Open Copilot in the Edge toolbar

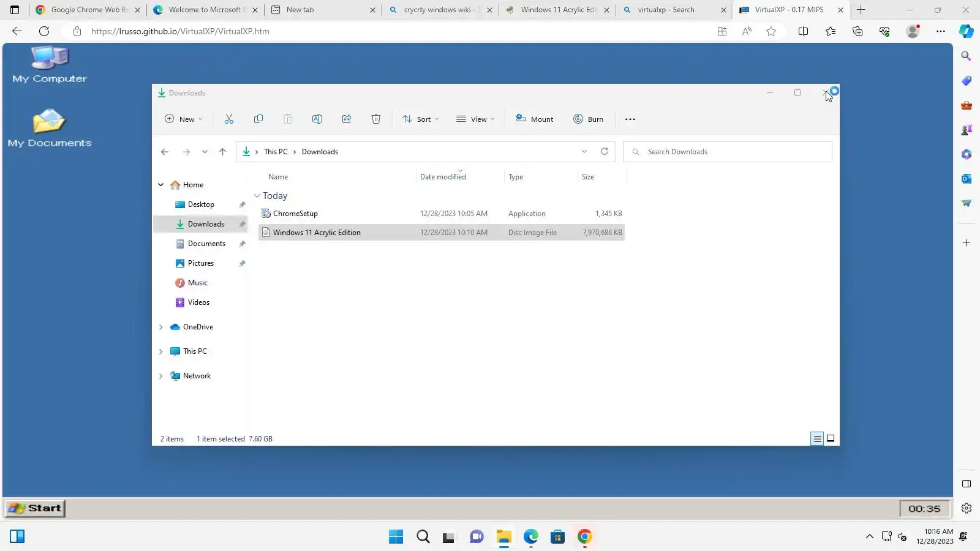(x=967, y=31)
